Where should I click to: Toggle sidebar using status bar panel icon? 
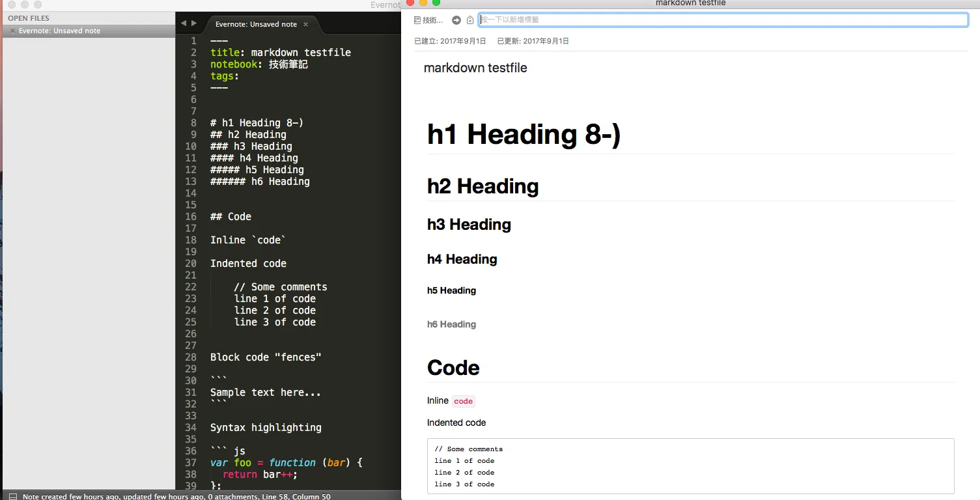(12, 496)
